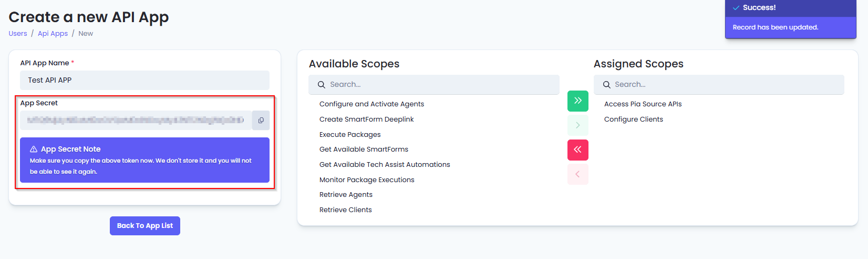Click the Assigned Scopes search magnifier icon

(606, 85)
